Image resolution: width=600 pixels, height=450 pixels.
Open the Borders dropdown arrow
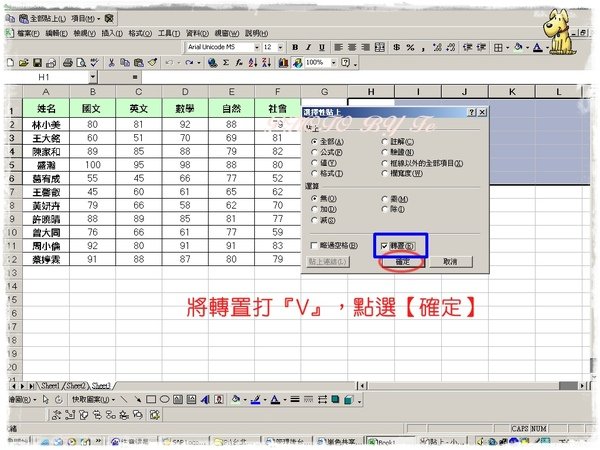[508, 47]
